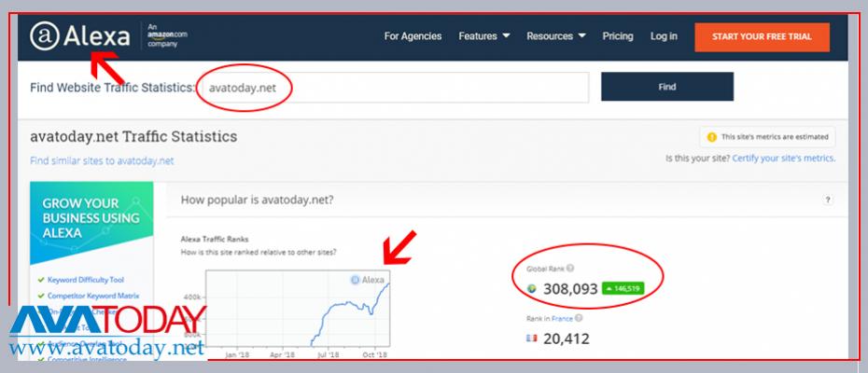The width and height of the screenshot is (868, 373).
Task: Open Find similar sites to avatoday.net
Action: pos(102,161)
